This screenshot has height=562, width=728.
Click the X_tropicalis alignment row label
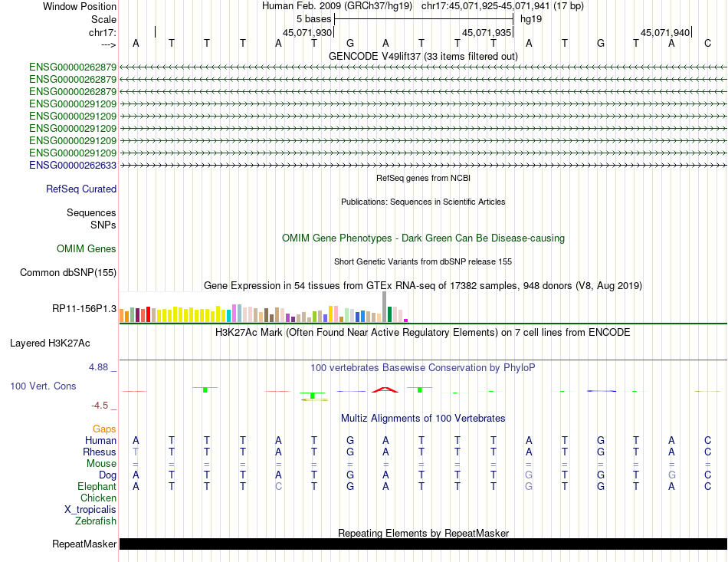(90, 510)
